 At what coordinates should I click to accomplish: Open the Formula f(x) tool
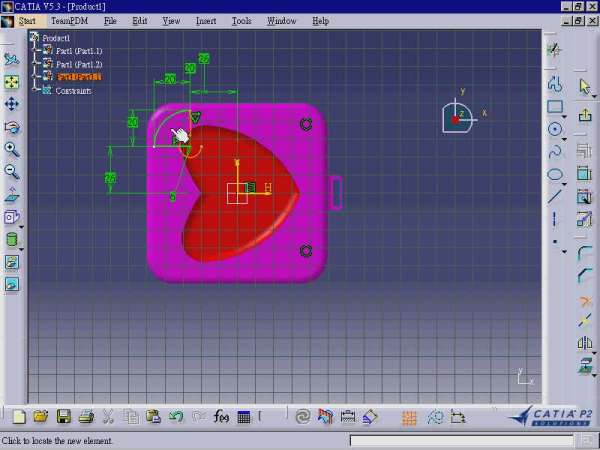[x=221, y=417]
